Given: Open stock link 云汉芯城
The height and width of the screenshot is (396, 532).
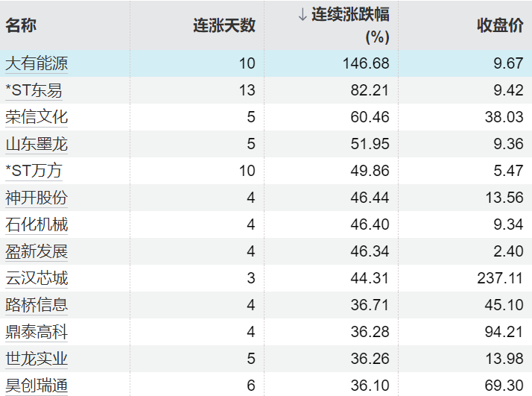Looking at the screenshot, I should [37, 278].
